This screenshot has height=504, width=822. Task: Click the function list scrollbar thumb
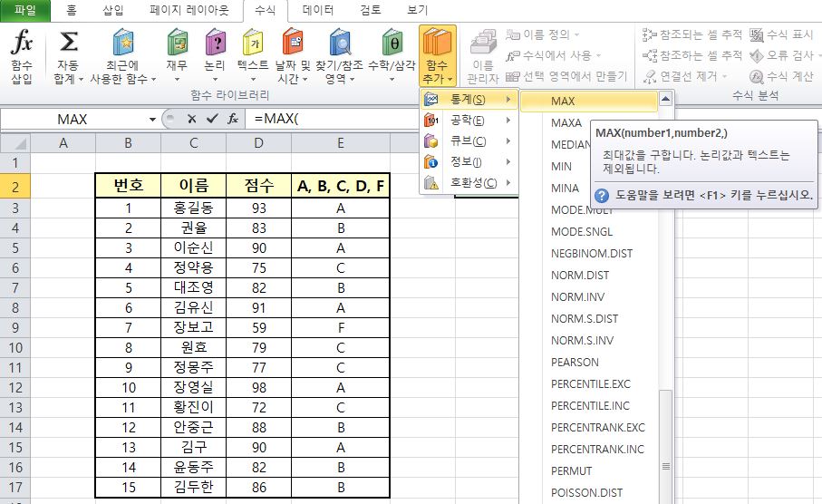click(x=666, y=447)
